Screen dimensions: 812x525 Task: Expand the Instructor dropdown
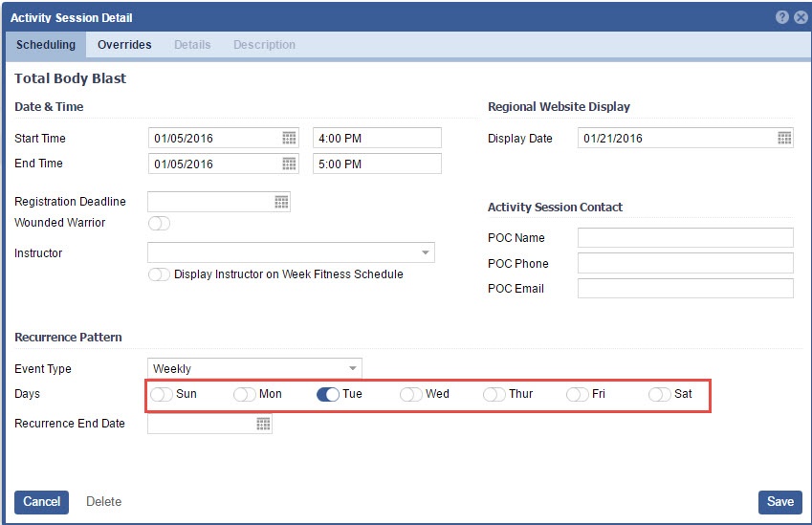(x=425, y=252)
